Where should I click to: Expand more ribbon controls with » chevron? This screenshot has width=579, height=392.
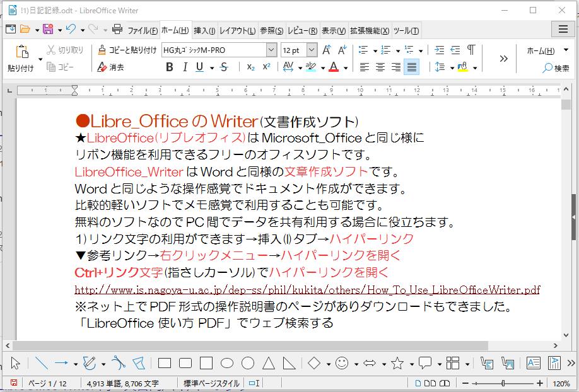click(x=504, y=59)
